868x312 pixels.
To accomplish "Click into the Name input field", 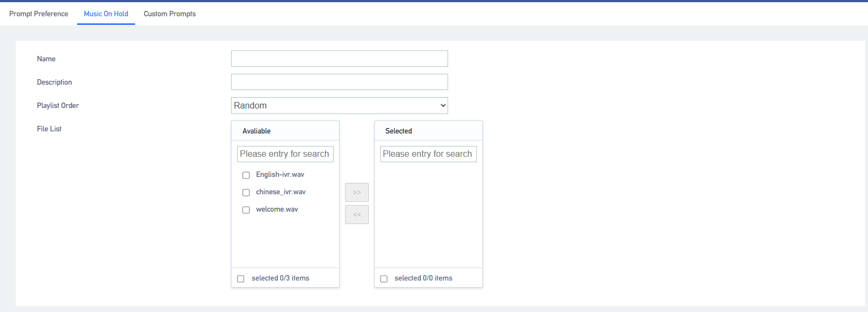I will (x=340, y=59).
